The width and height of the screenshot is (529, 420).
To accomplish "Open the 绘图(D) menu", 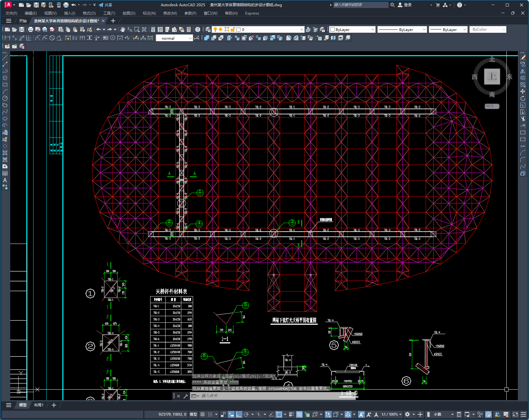I will (129, 13).
